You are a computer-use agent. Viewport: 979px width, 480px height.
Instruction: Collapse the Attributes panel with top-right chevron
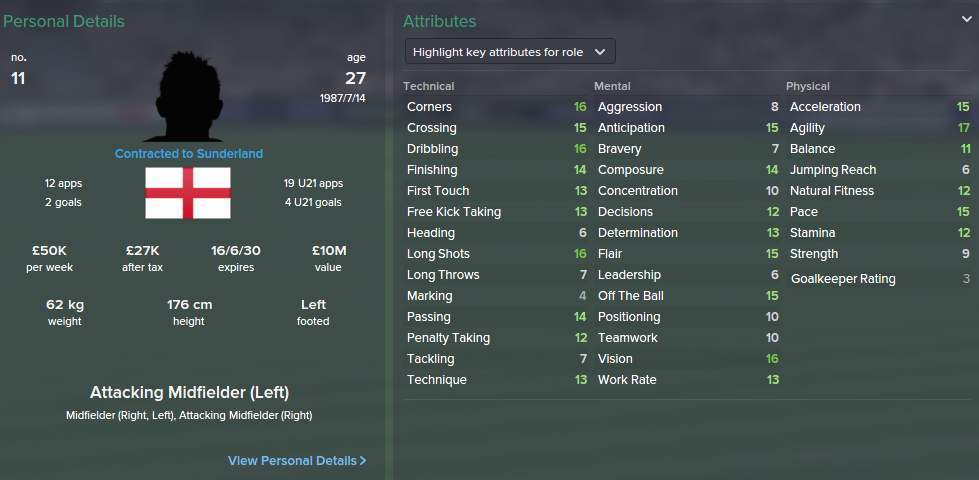pyautogui.click(x=965, y=19)
